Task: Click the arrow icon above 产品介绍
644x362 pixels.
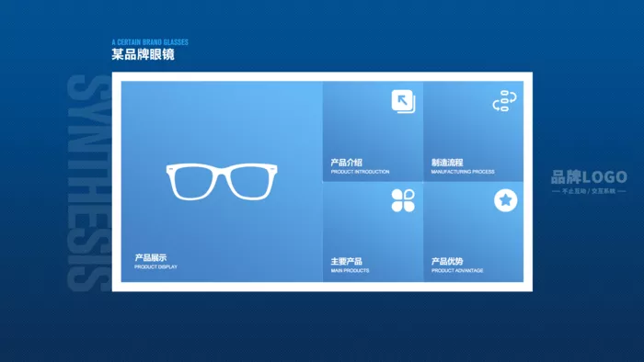Action: click(403, 101)
